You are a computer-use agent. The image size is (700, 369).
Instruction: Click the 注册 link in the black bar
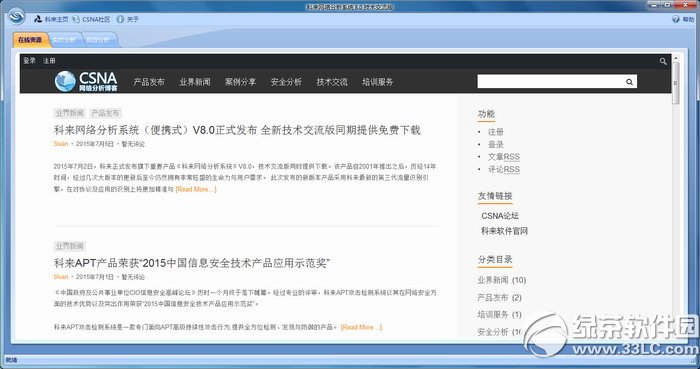click(49, 61)
